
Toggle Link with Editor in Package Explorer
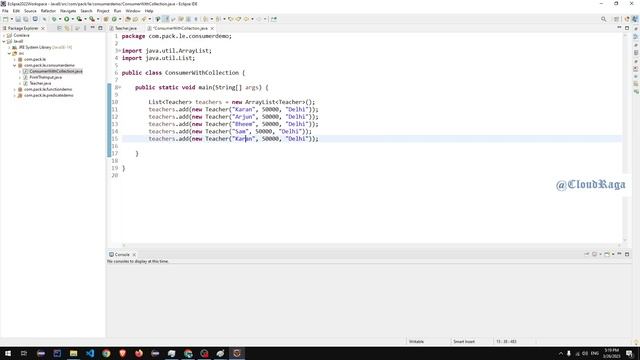pyautogui.click(x=67, y=28)
